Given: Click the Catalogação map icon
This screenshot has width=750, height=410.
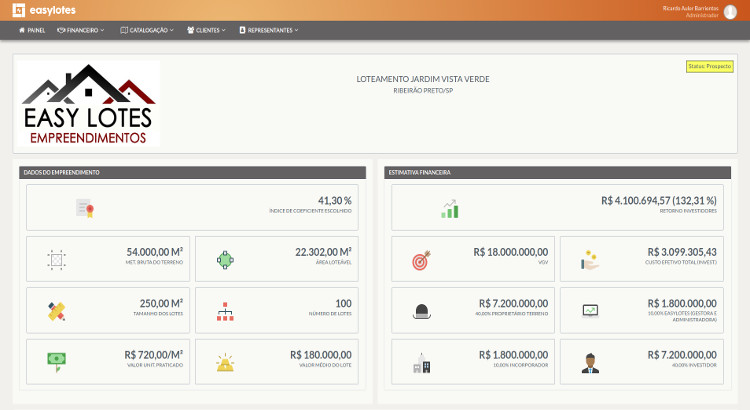Looking at the screenshot, I should click(124, 30).
